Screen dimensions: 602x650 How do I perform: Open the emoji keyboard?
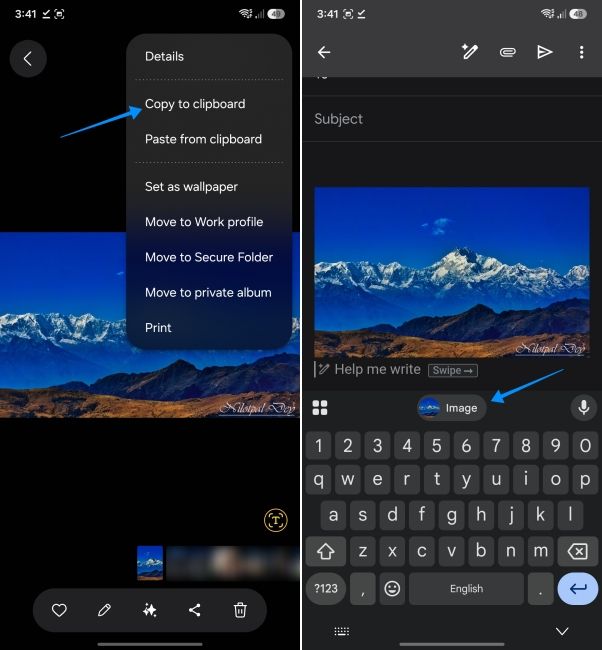coord(392,589)
